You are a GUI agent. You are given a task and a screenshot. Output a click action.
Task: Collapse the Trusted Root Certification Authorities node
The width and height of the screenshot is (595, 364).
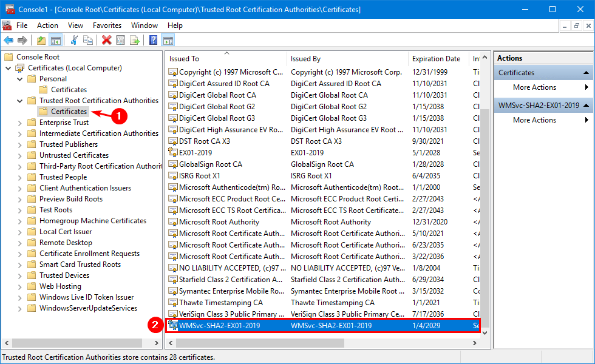tap(20, 101)
